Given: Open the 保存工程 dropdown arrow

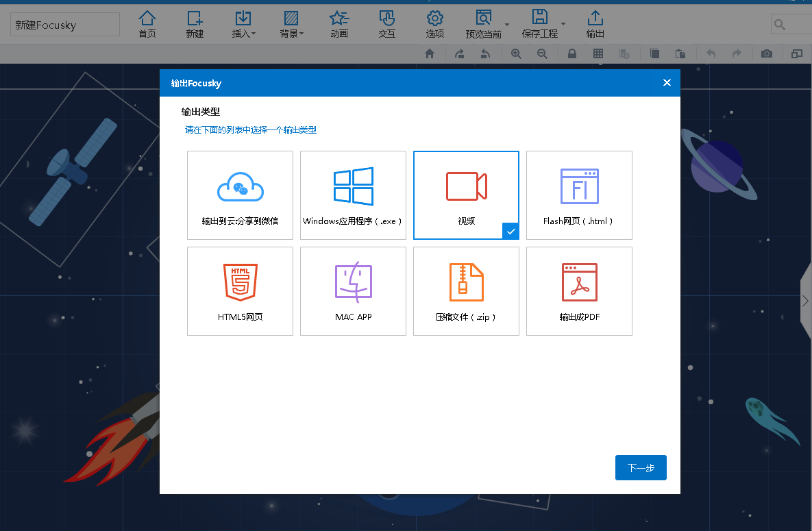Looking at the screenshot, I should (x=563, y=24).
